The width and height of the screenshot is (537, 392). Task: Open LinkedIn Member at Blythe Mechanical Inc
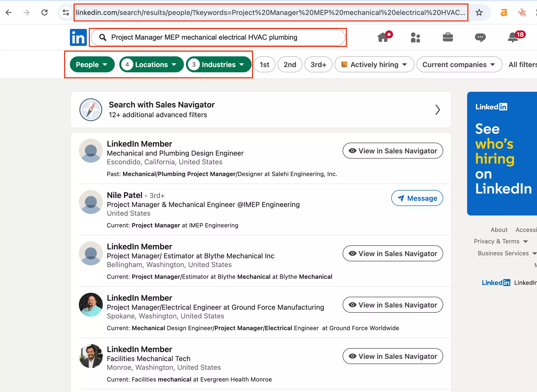click(139, 246)
